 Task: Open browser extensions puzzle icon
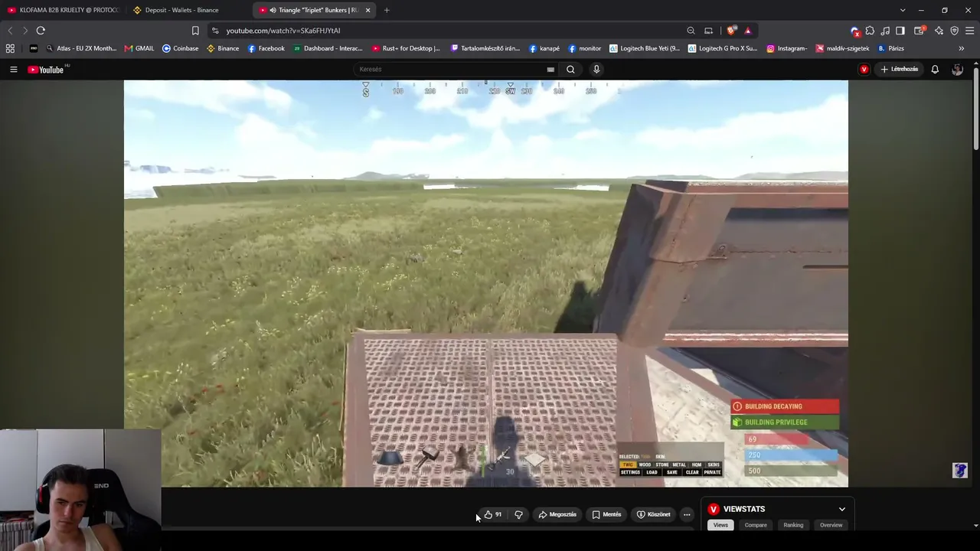coord(870,31)
